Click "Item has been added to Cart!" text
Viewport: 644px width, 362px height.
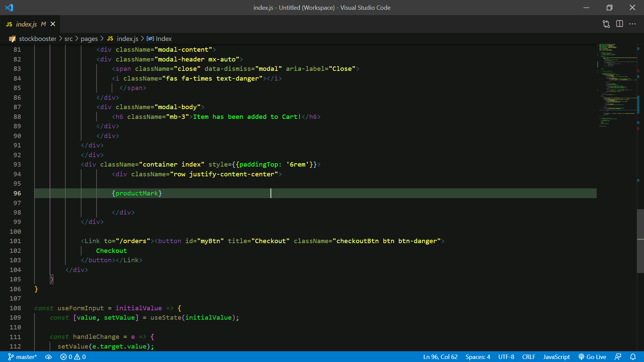coord(247,117)
